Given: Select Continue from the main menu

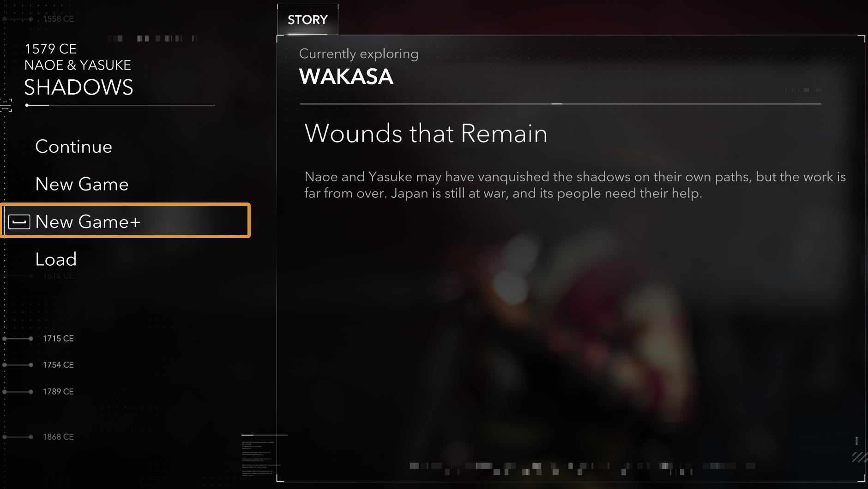Looking at the screenshot, I should coord(74,147).
